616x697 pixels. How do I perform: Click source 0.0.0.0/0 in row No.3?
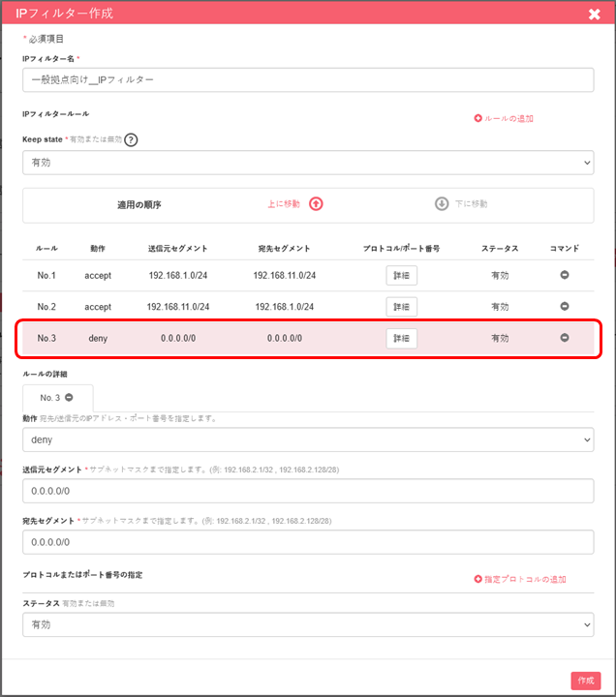click(178, 339)
